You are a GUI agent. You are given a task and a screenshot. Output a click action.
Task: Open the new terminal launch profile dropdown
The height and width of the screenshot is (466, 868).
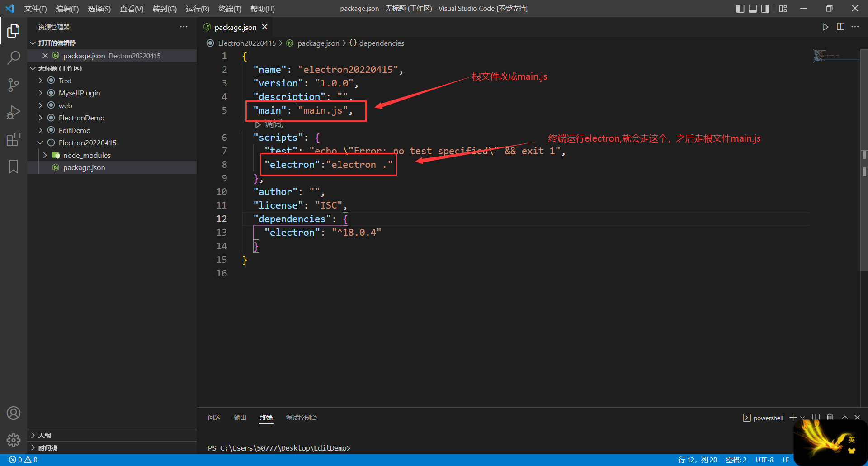point(802,418)
